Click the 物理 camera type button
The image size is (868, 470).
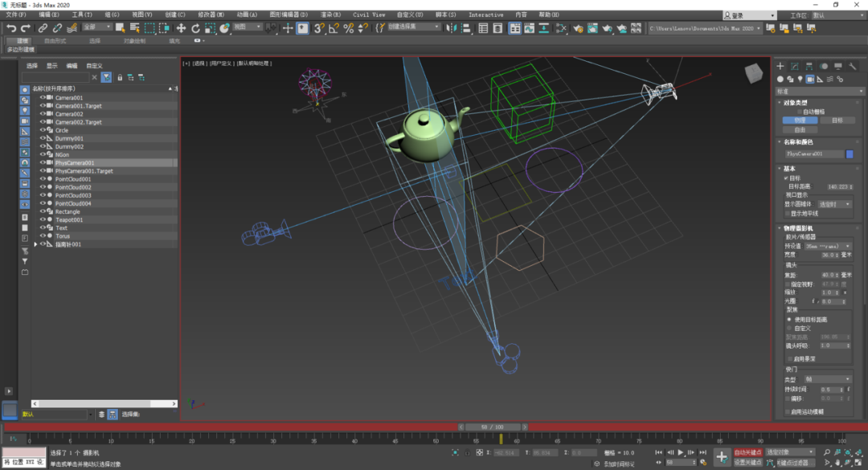pos(800,121)
